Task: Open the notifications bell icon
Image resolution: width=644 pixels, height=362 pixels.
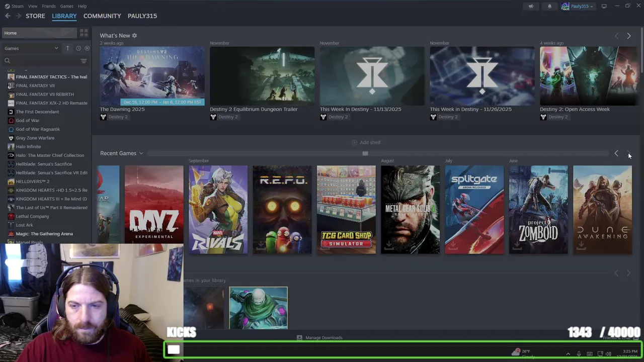Action: (x=549, y=6)
